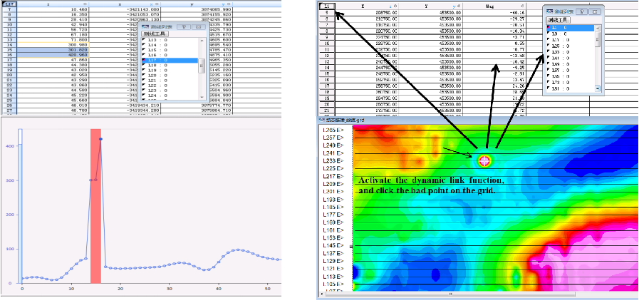Screen dimensions: 644x303
Task: Select line L17 in the left line list
Action: coord(170,60)
